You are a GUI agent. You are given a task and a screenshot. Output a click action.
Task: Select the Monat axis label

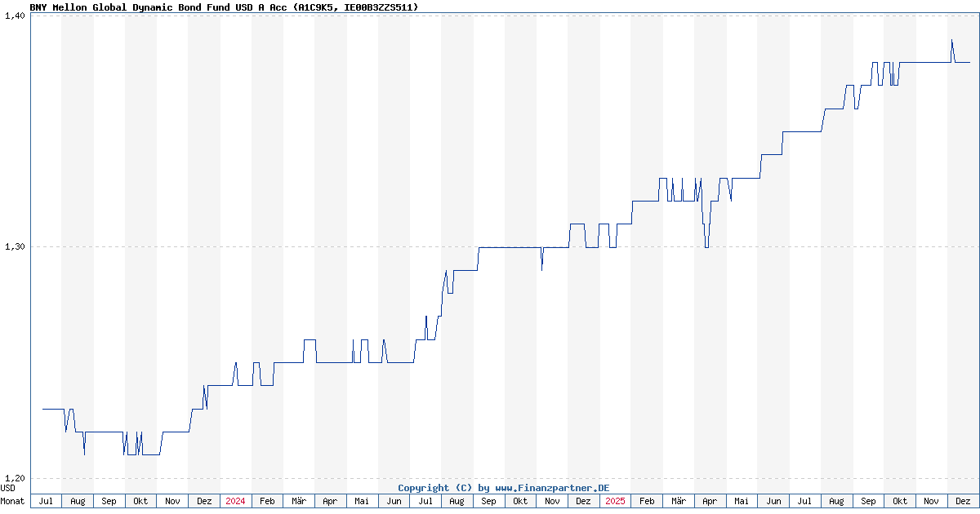coord(12,500)
